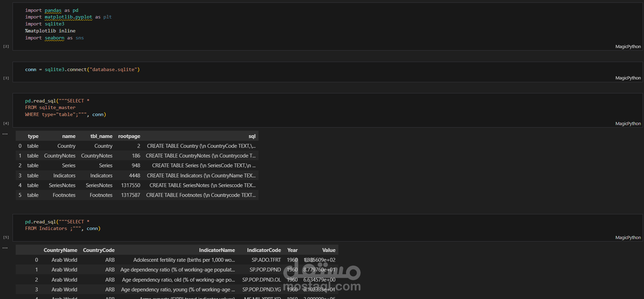Change MagicPython language of imports cell

tap(628, 46)
